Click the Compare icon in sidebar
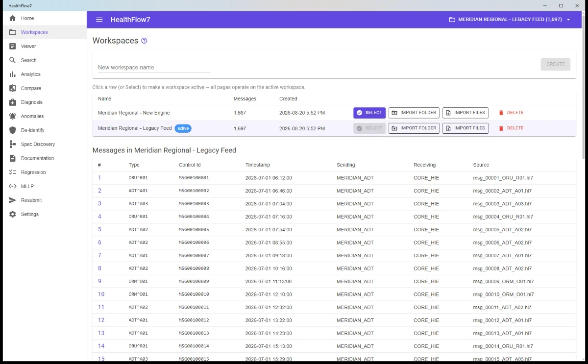 (x=13, y=88)
